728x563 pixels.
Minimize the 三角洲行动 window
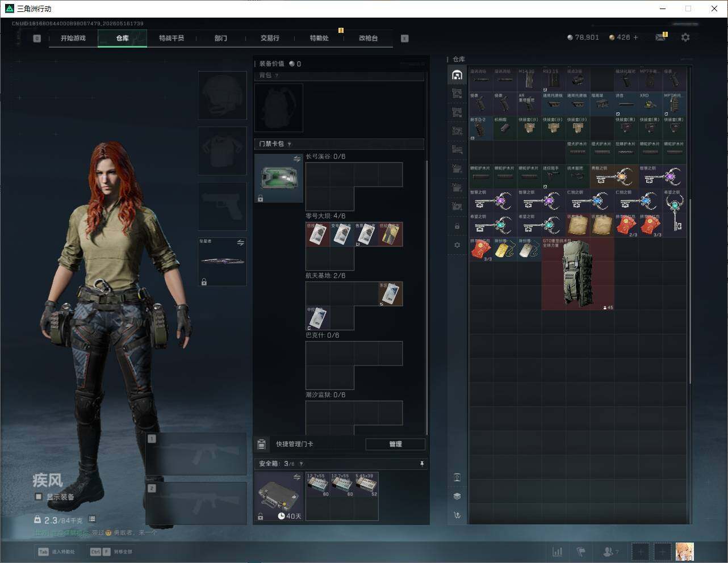662,9
